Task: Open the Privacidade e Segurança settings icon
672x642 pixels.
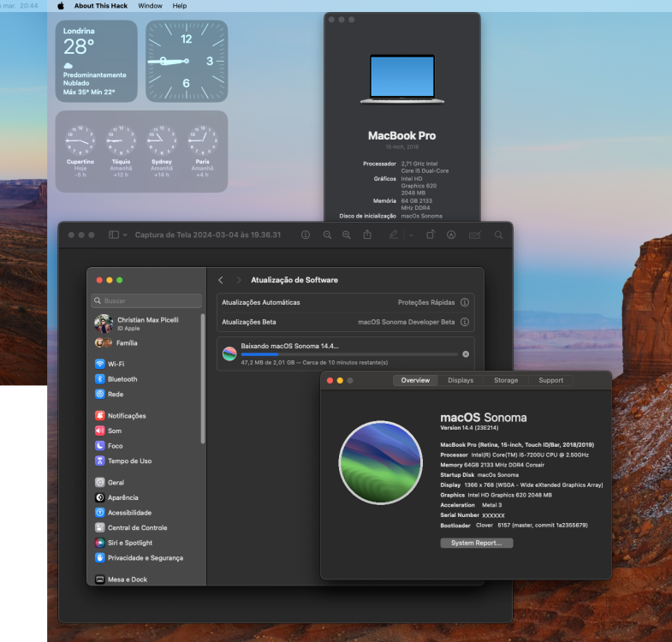Action: 100,557
